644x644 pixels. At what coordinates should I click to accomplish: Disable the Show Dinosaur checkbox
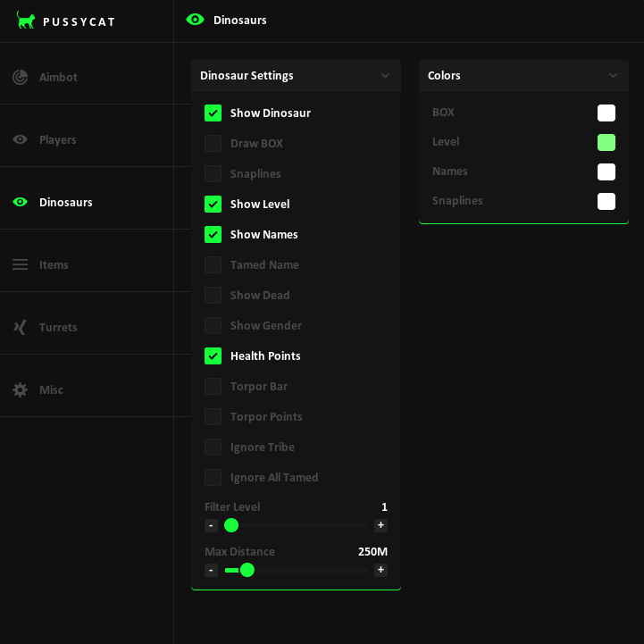pyautogui.click(x=213, y=113)
